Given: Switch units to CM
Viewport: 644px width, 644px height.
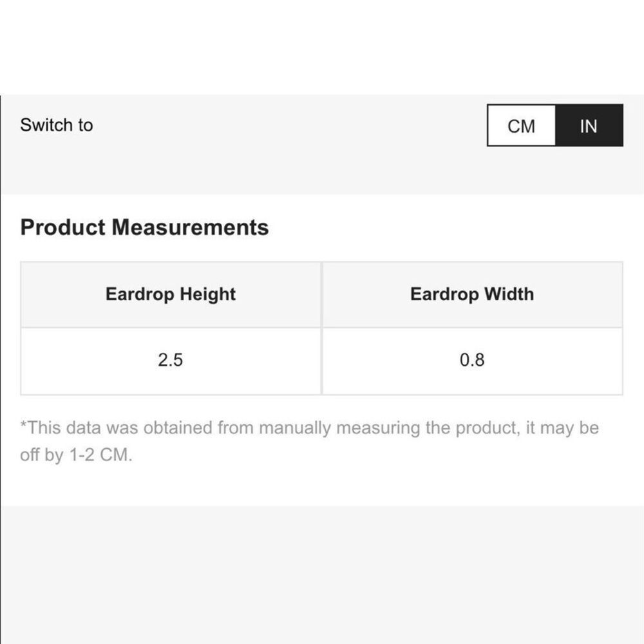Looking at the screenshot, I should click(521, 126).
